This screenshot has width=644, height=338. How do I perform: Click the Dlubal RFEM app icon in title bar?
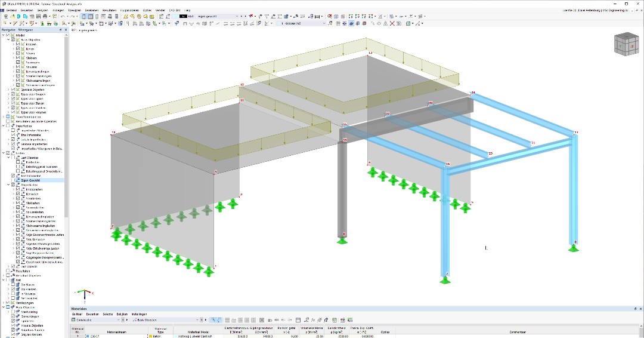pyautogui.click(x=4, y=4)
